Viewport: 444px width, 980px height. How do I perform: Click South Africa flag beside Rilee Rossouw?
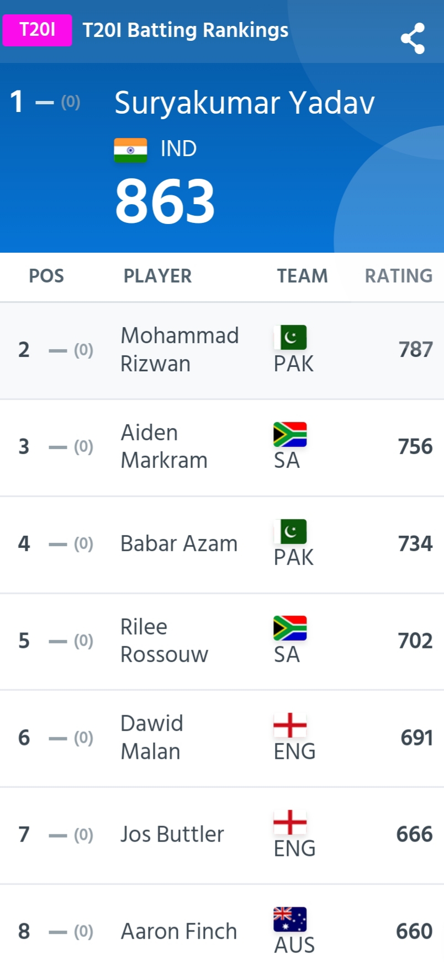(290, 628)
